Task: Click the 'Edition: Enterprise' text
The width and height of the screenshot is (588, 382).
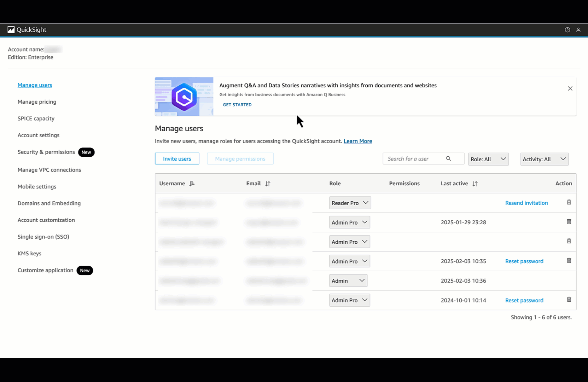Action: [x=30, y=57]
